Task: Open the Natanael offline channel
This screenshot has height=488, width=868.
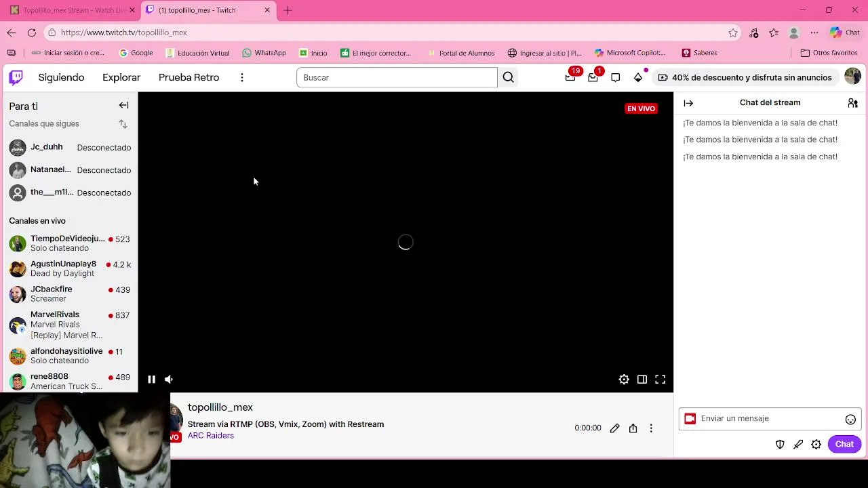Action: 69,170
